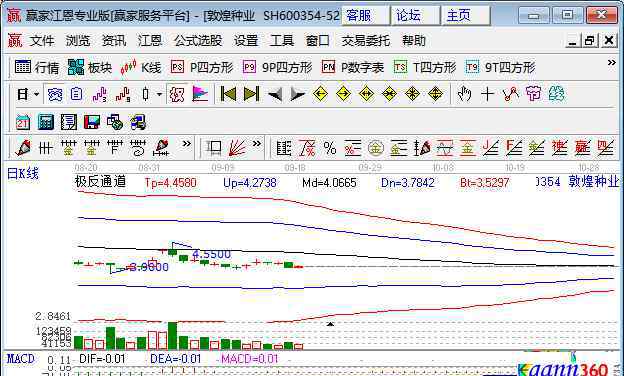Viewport: 624px width, 376px height.
Task: Open the candlestick style dropdown arrow
Action: 159,95
